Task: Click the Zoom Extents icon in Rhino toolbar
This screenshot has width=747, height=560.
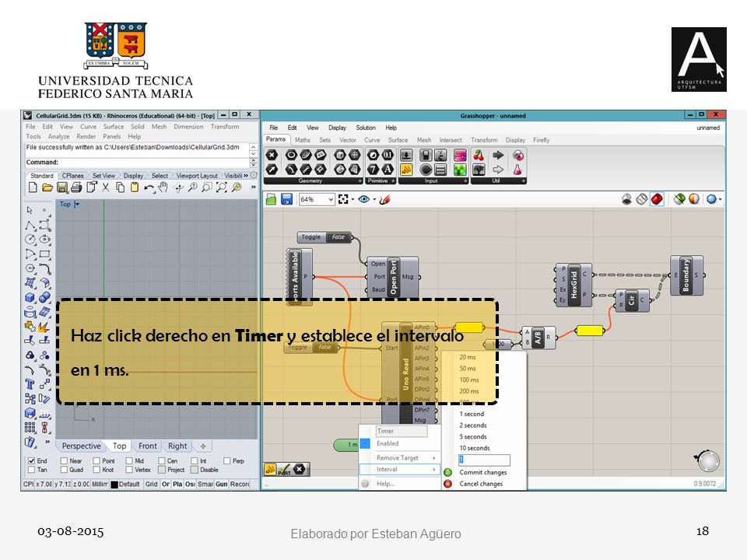Action: pyautogui.click(x=222, y=187)
